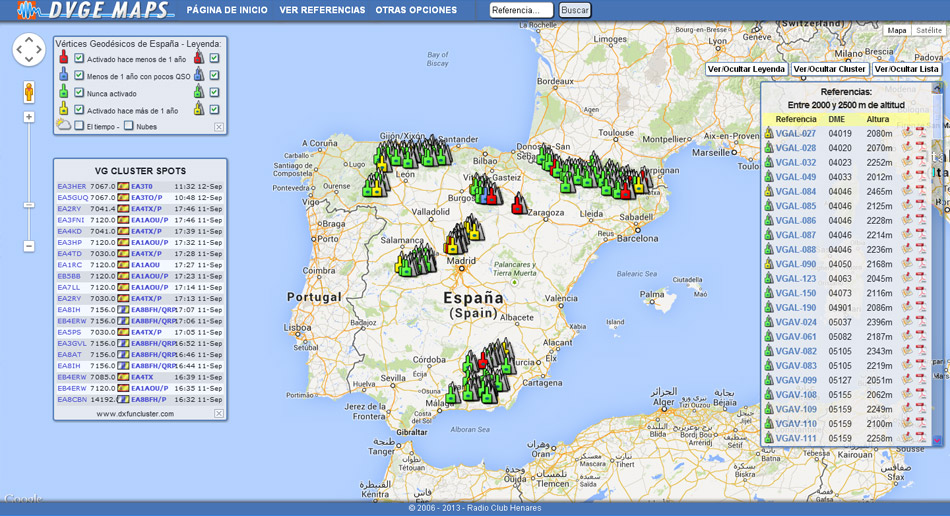
Task: Click the Spanish flag icon beside EA3HER
Action: pyautogui.click(x=123, y=187)
